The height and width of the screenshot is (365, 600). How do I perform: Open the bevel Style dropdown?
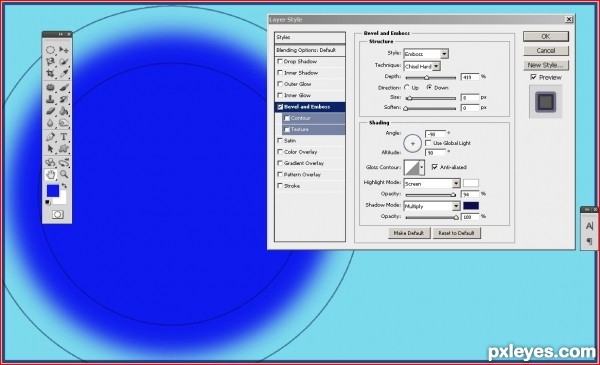(x=426, y=54)
